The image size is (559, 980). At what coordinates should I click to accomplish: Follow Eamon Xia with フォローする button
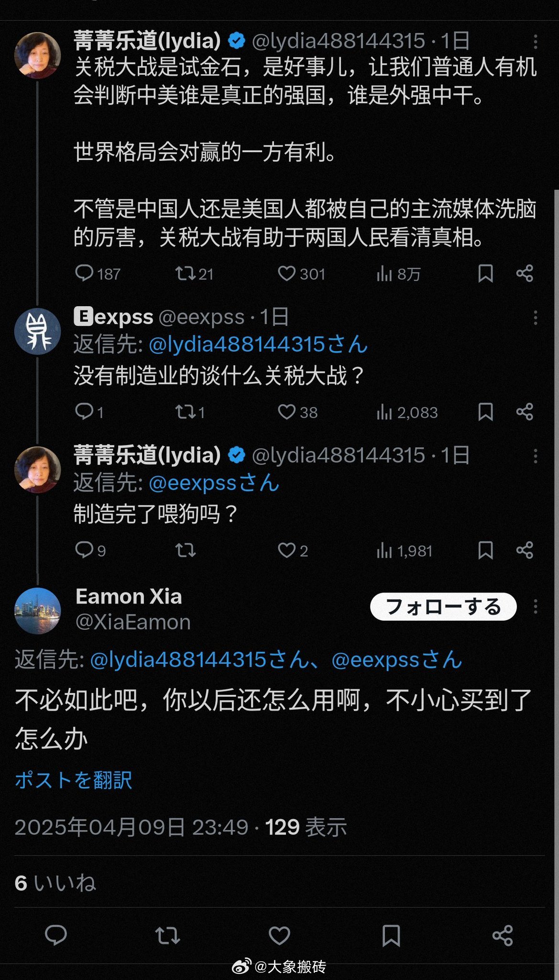443,607
